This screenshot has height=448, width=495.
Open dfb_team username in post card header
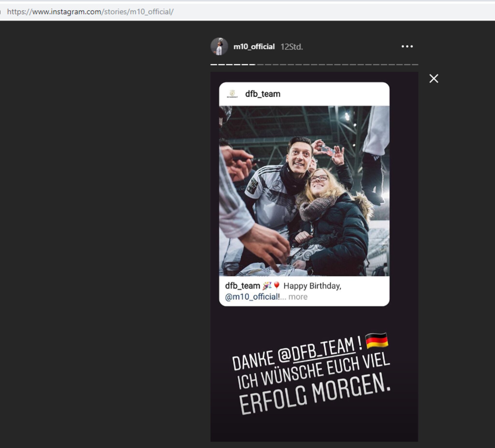pyautogui.click(x=262, y=94)
